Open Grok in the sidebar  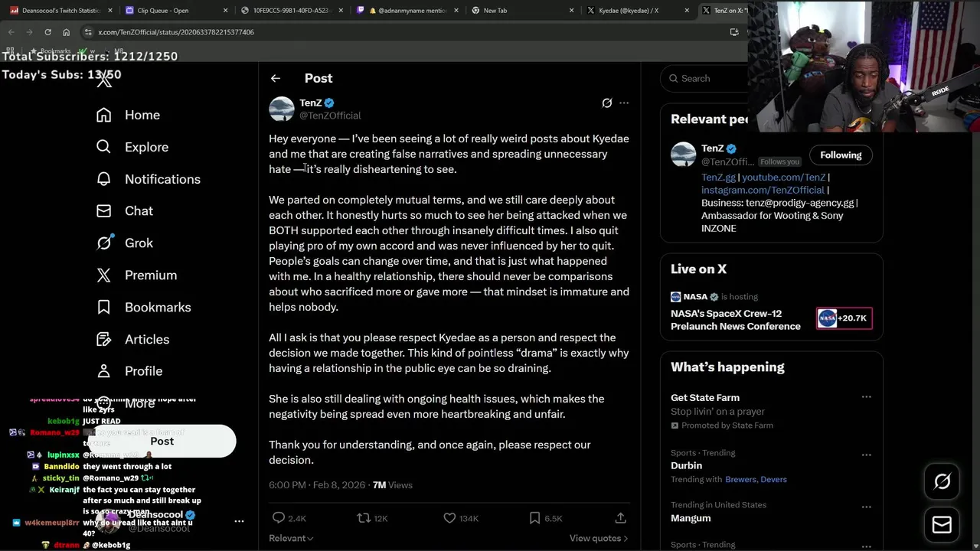[x=124, y=243]
